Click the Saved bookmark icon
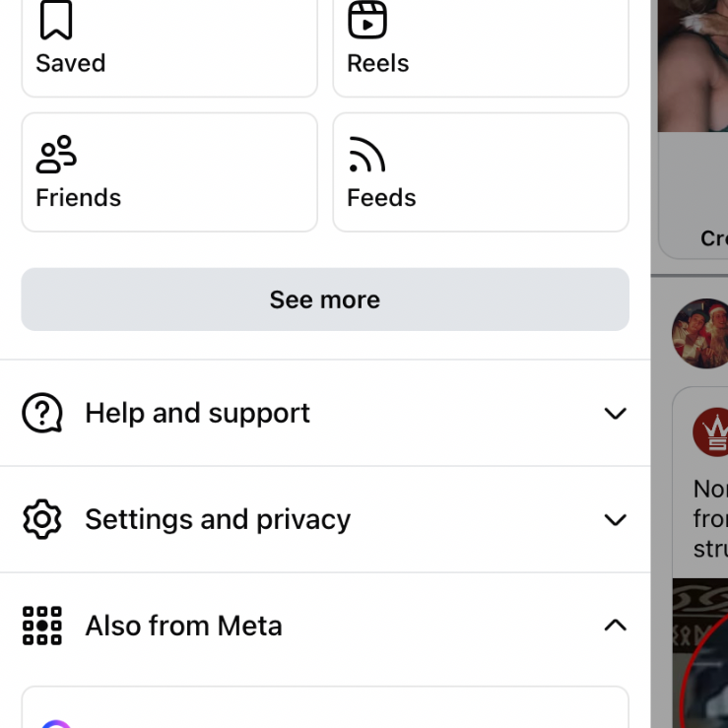Screen dimensions: 728x728 tap(56, 21)
